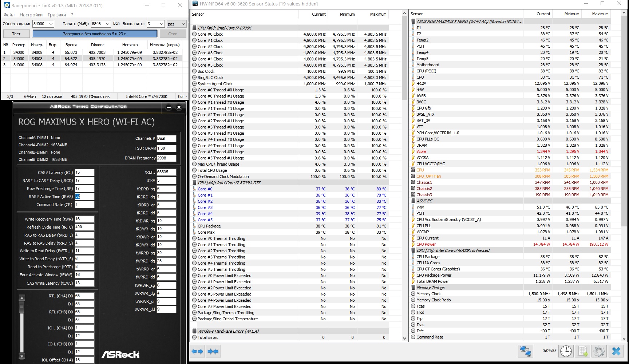Click the blue X icon in HWiNFO toolbar
The height and width of the screenshot is (364, 629).
pos(616,351)
